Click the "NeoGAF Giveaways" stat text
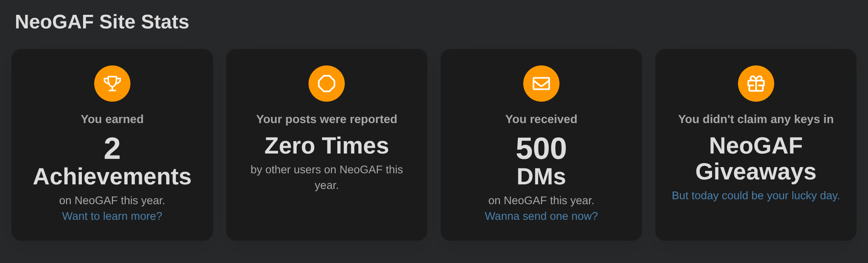This screenshot has width=868, height=263. click(756, 158)
